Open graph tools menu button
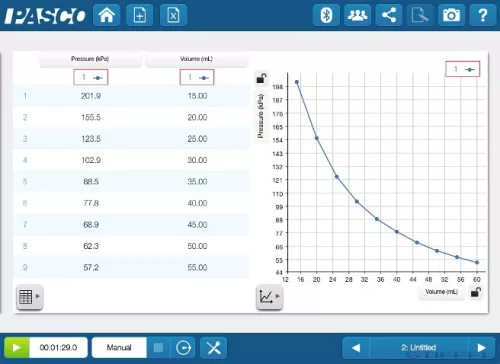Image resolution: width=500 pixels, height=364 pixels. (x=269, y=296)
